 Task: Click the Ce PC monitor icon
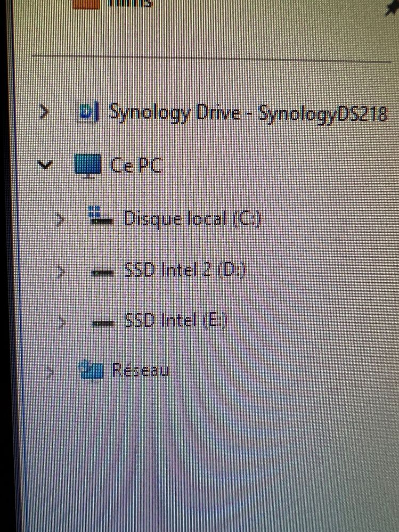coord(88,165)
